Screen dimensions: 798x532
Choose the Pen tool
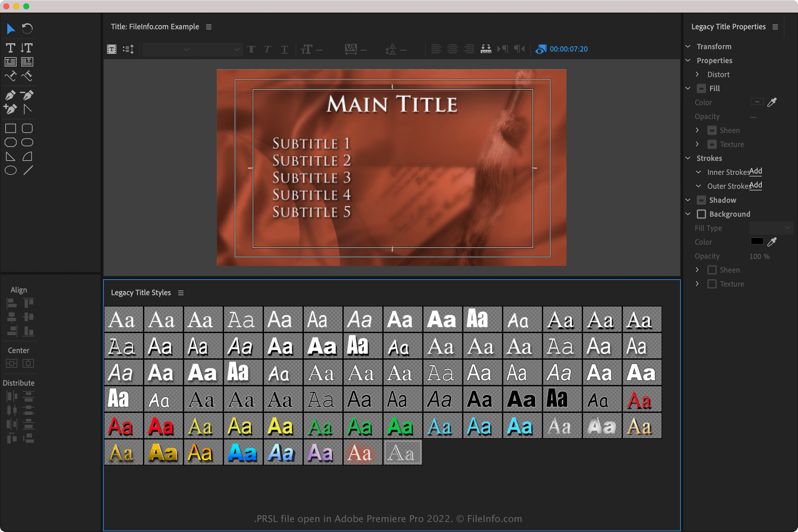[x=10, y=95]
